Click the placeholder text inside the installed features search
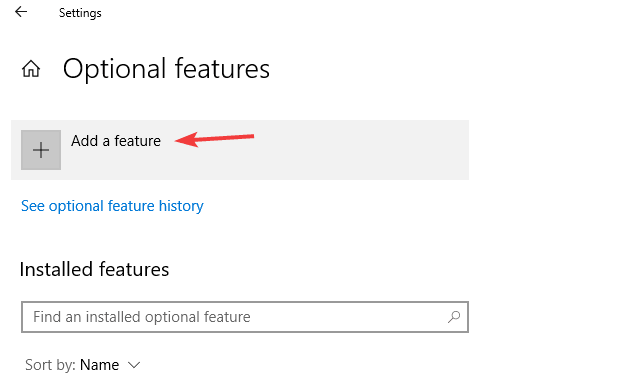The height and width of the screenshot is (378, 637). (142, 317)
